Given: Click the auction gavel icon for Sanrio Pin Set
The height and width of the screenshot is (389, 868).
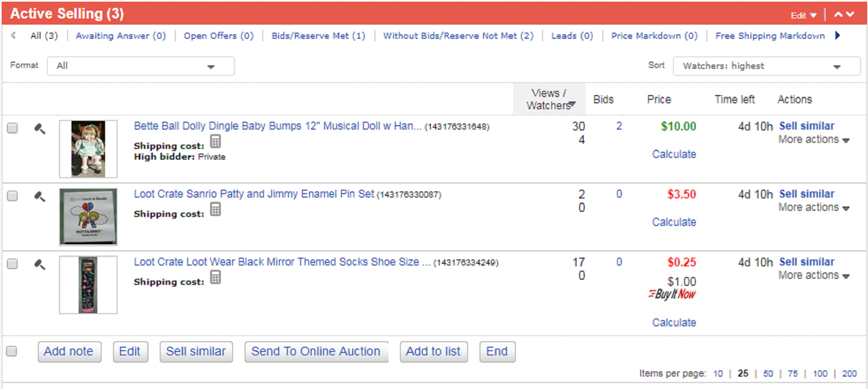Looking at the screenshot, I should click(x=40, y=196).
